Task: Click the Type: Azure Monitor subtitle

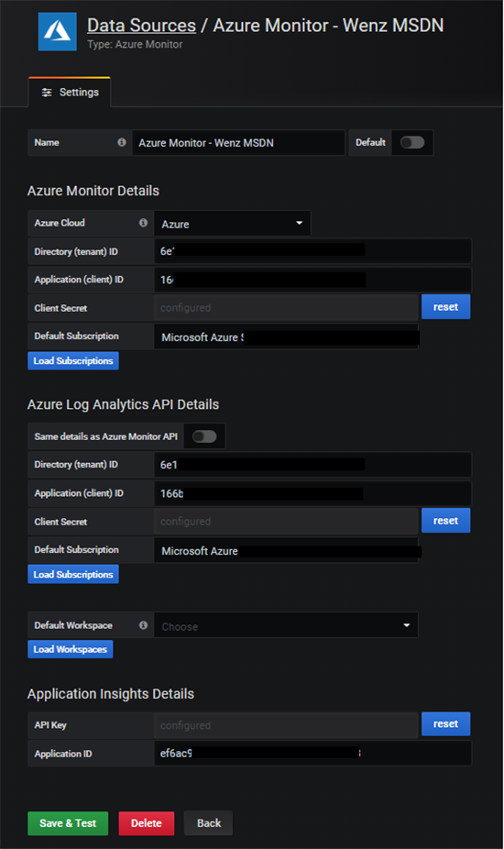Action: (135, 44)
